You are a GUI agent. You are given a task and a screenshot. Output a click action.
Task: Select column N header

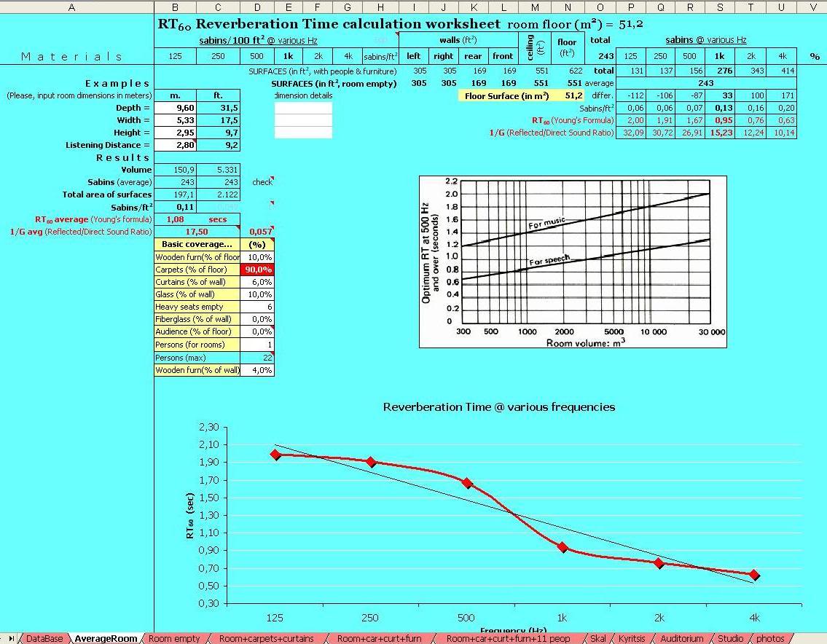pos(567,7)
